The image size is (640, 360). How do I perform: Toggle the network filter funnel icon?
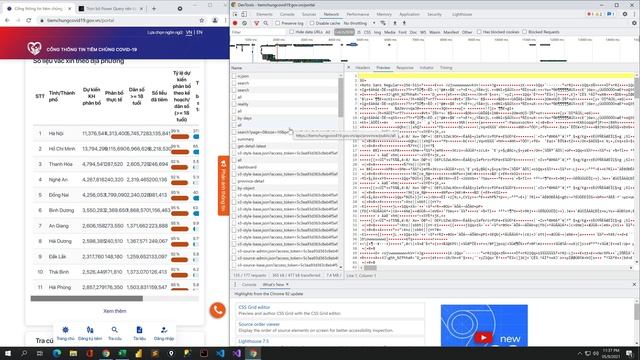pyautogui.click(x=256, y=23)
